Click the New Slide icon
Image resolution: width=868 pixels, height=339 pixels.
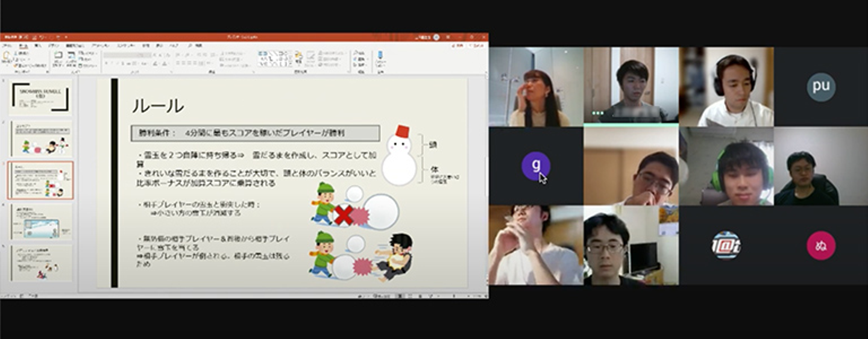pyautogui.click(x=58, y=59)
